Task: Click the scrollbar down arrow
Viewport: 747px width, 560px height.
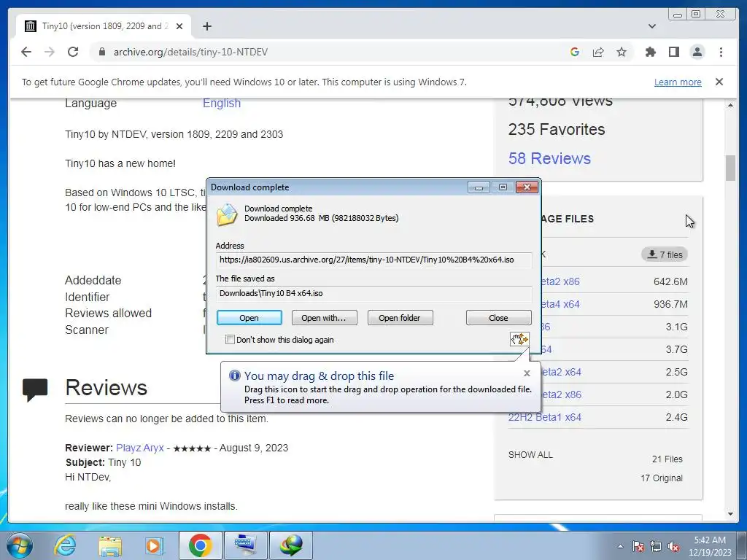Action: tap(730, 514)
